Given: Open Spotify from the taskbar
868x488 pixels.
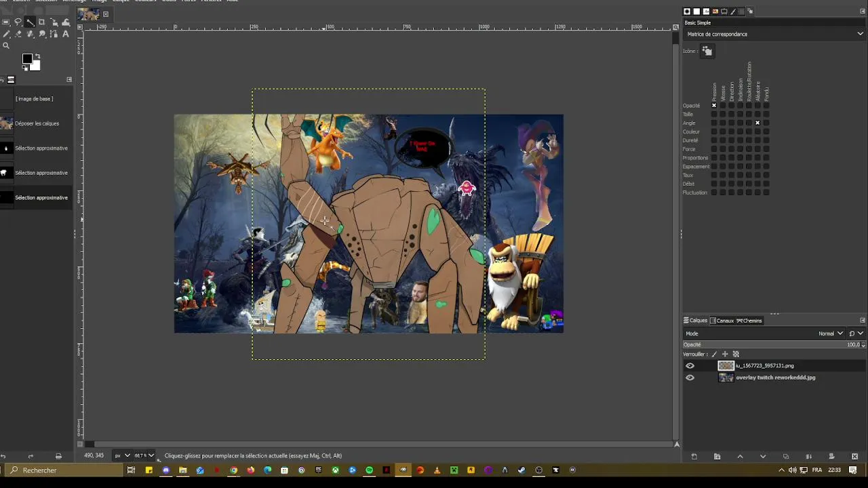Looking at the screenshot, I should pyautogui.click(x=369, y=470).
